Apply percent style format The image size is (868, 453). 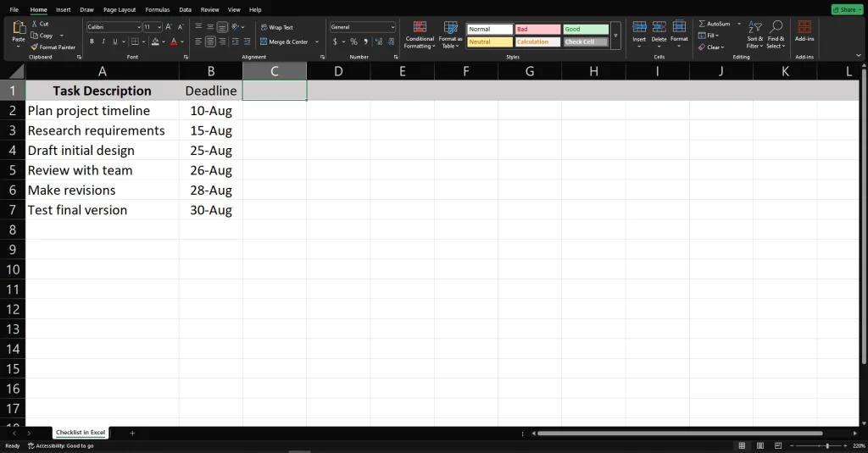point(353,41)
